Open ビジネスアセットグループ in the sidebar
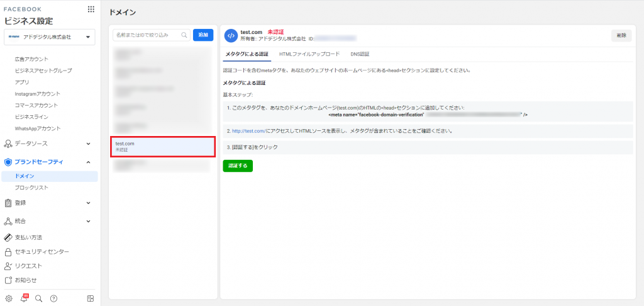The width and height of the screenshot is (644, 306). (x=43, y=71)
